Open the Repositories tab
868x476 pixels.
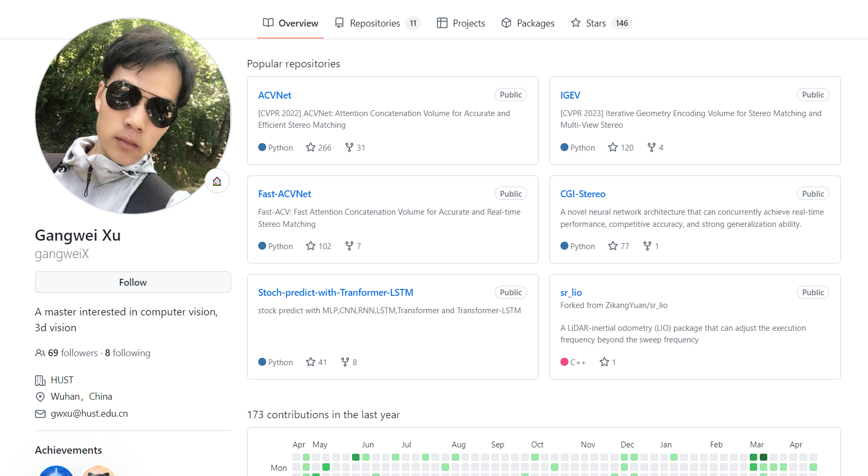point(377,23)
